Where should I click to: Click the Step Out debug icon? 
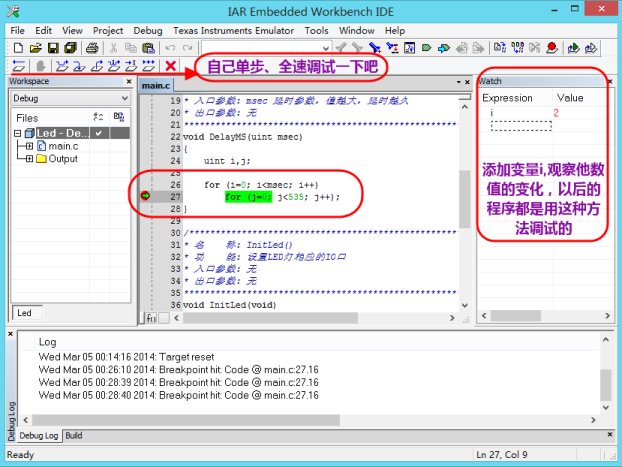coord(97,65)
